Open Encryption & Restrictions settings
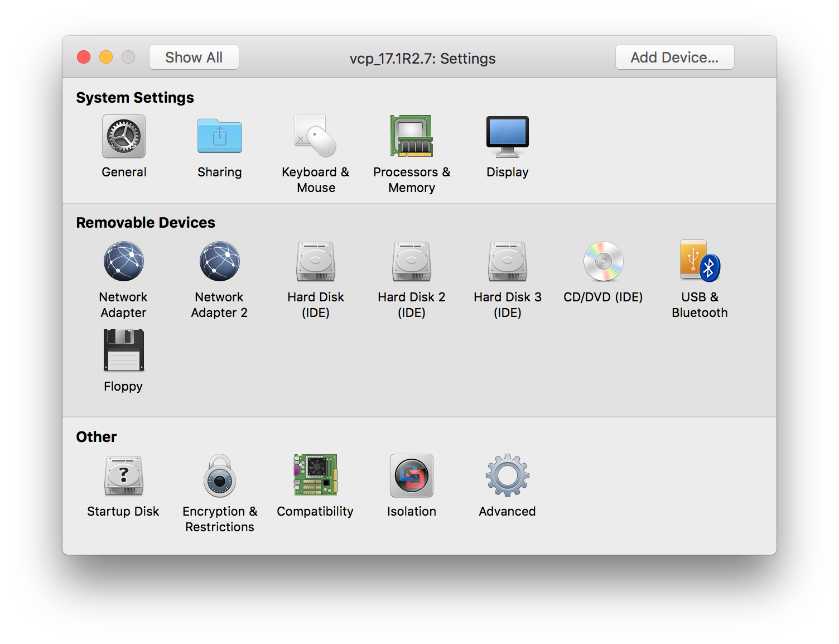 coord(219,475)
